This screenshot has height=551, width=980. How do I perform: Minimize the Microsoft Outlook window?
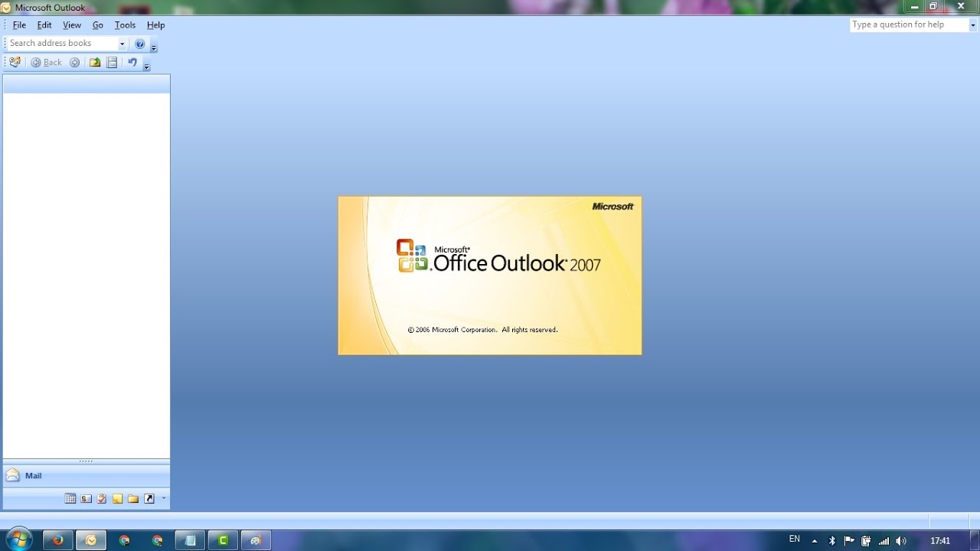914,6
